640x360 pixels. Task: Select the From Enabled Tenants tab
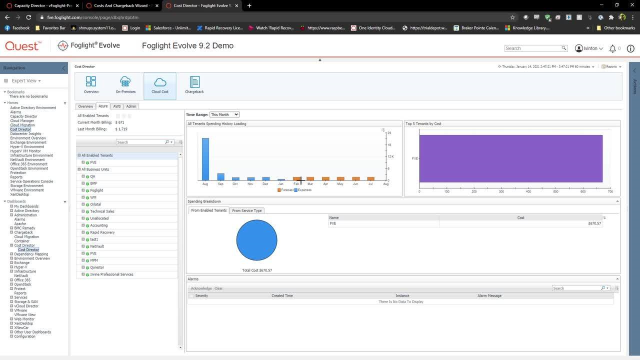209,211
